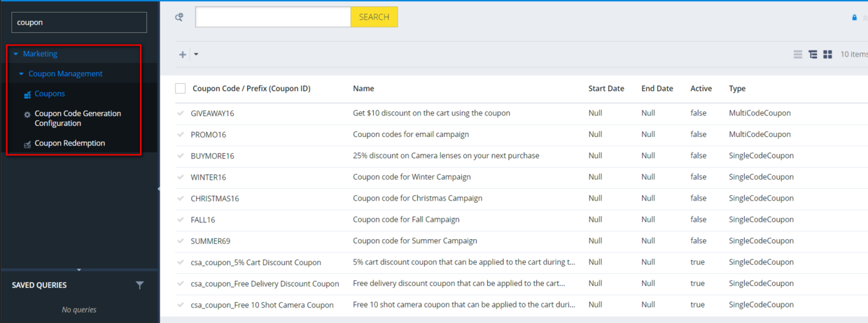Click the advanced search toggle icon
Viewport: 868px width, 323px height.
point(179,17)
